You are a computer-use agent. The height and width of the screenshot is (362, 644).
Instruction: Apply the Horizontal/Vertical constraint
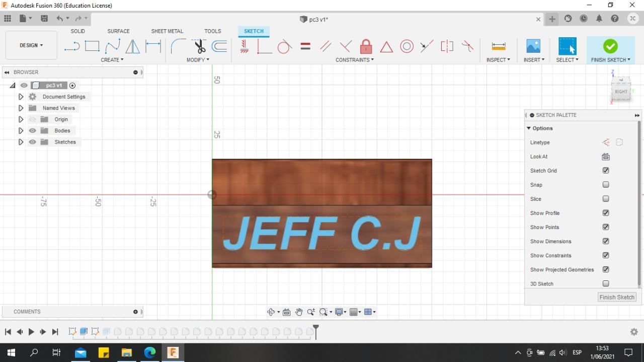tap(245, 46)
